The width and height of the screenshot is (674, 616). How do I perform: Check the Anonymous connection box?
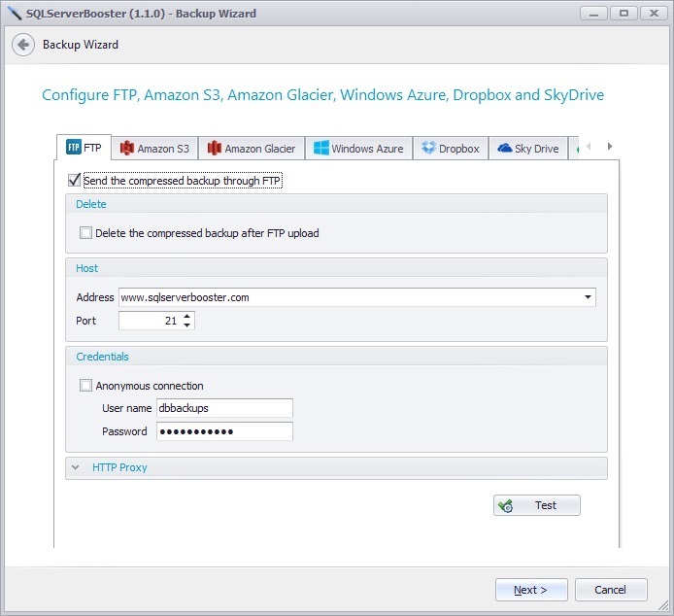point(85,386)
